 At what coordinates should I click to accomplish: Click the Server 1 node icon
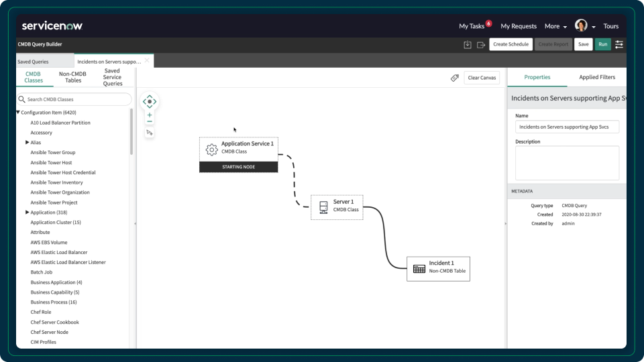[x=323, y=207]
